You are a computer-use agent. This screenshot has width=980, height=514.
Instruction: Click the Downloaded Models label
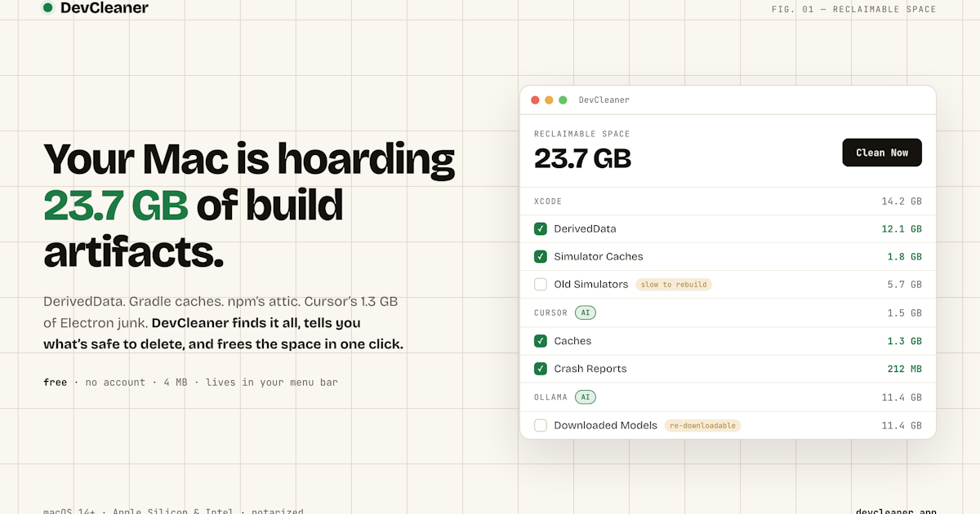(605, 425)
